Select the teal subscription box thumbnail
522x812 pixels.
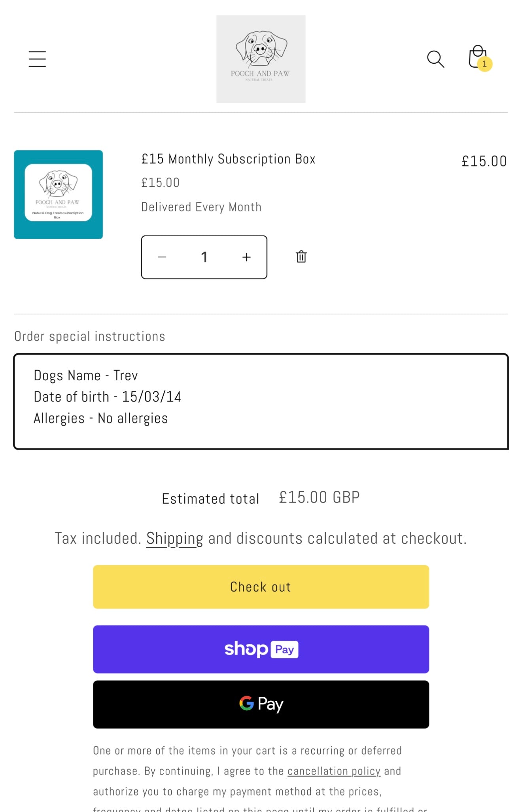58,194
